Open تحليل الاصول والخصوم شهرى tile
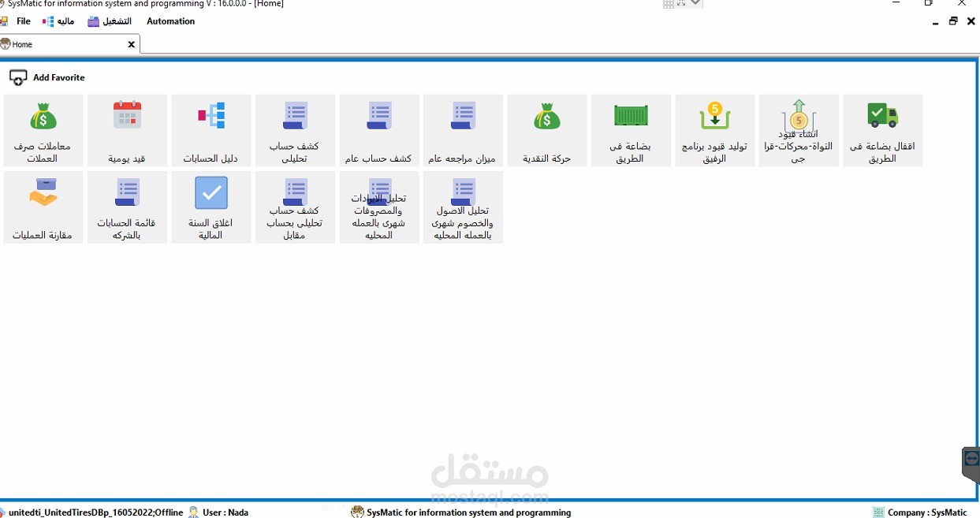 point(463,207)
